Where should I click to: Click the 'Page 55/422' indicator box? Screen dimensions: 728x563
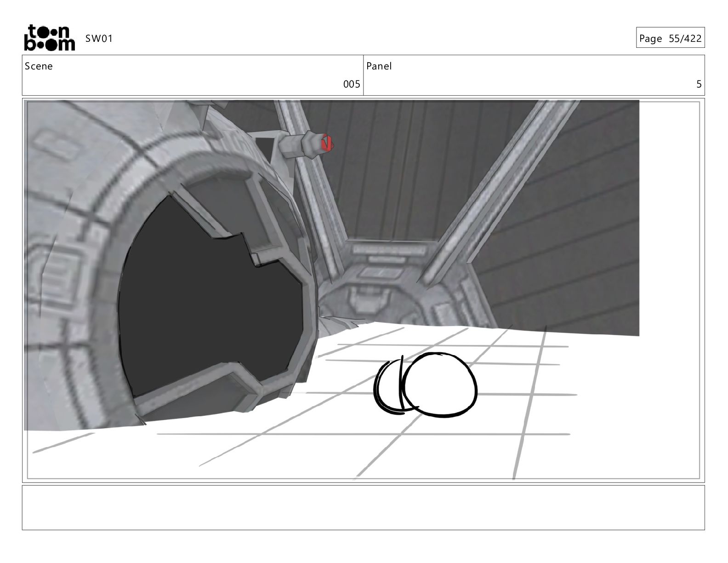[x=670, y=38]
